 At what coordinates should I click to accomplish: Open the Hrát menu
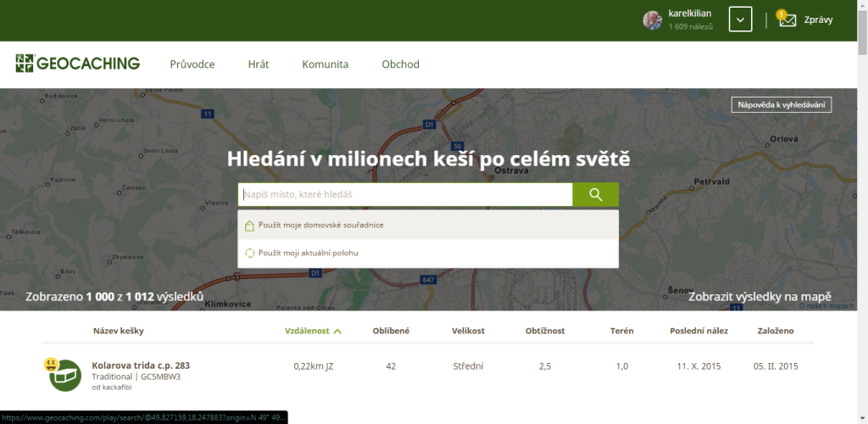coord(259,64)
